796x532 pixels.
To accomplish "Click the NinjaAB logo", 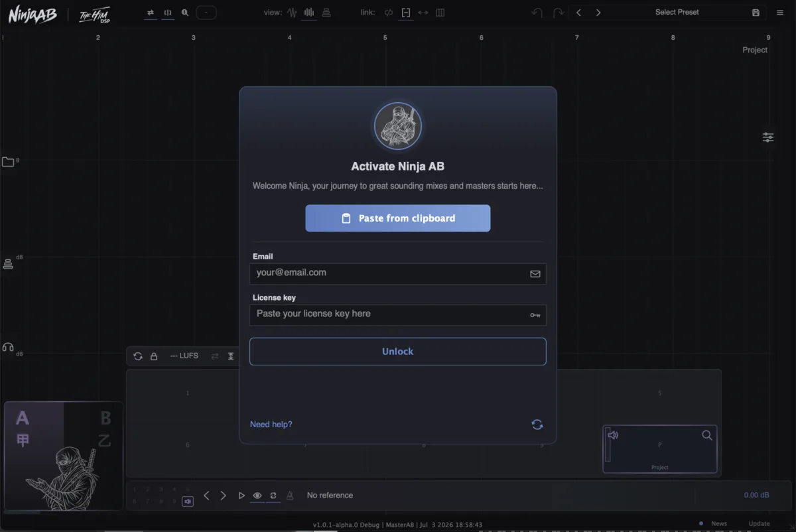I will (x=33, y=15).
